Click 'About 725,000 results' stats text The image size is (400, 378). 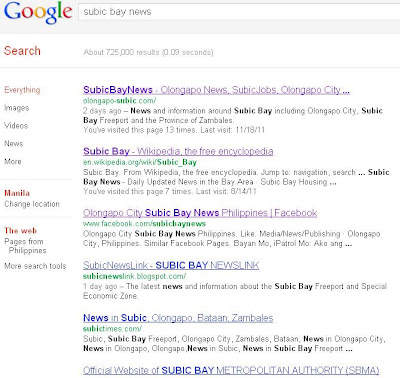tap(148, 52)
